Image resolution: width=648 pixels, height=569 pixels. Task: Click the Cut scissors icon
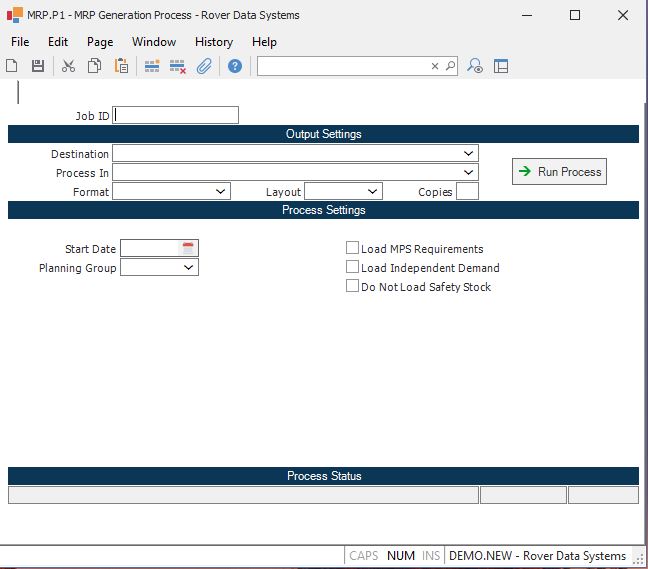coord(68,66)
